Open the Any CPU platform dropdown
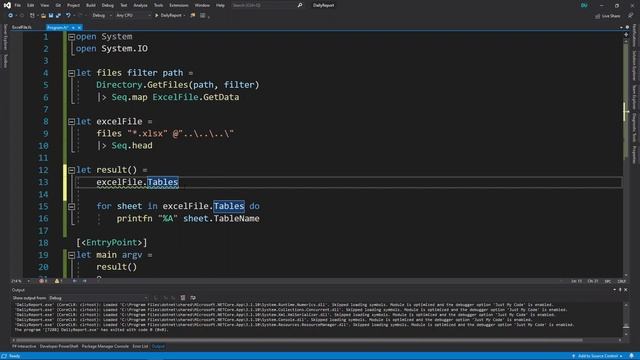The width and height of the screenshot is (640, 360). (133, 16)
